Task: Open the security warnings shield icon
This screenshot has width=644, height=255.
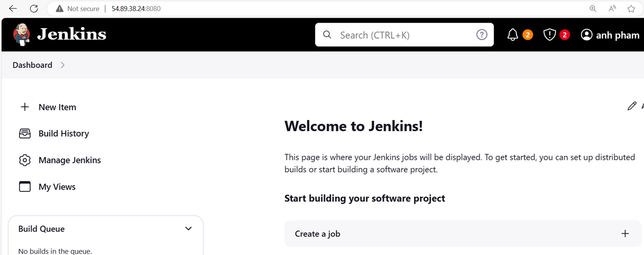Action: click(x=549, y=35)
